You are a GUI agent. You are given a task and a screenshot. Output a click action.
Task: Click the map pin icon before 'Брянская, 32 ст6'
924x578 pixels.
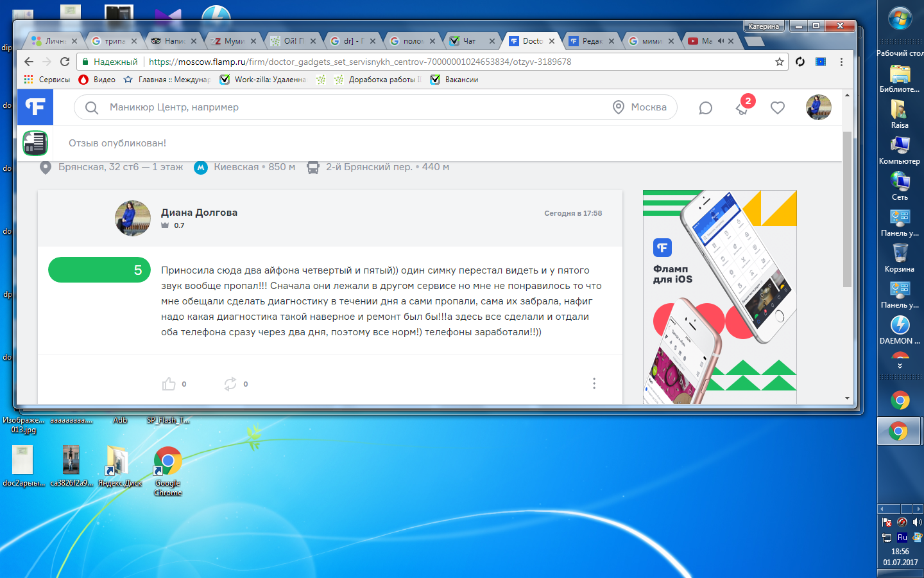pyautogui.click(x=46, y=168)
